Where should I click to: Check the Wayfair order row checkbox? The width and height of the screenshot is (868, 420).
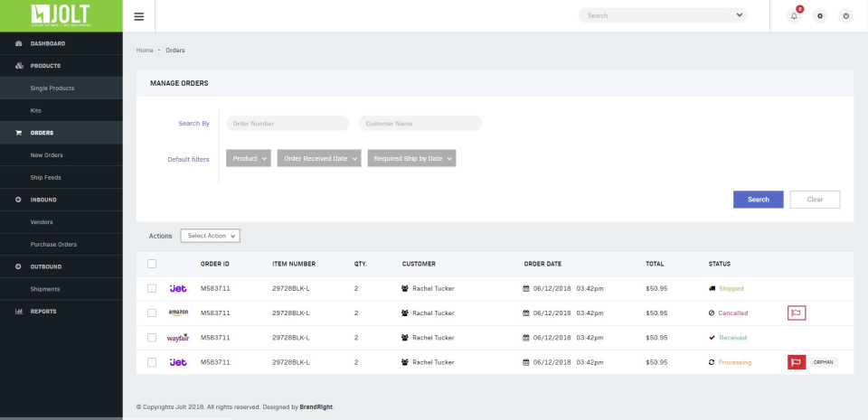coord(152,338)
